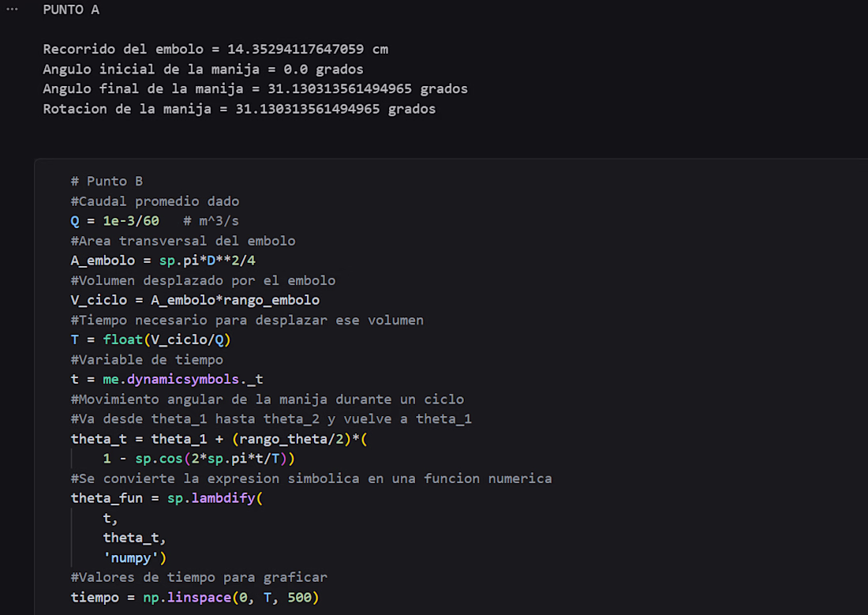Click the "T = float(V_ciclo/Q)" code line
This screenshot has width=868, height=615.
[152, 339]
